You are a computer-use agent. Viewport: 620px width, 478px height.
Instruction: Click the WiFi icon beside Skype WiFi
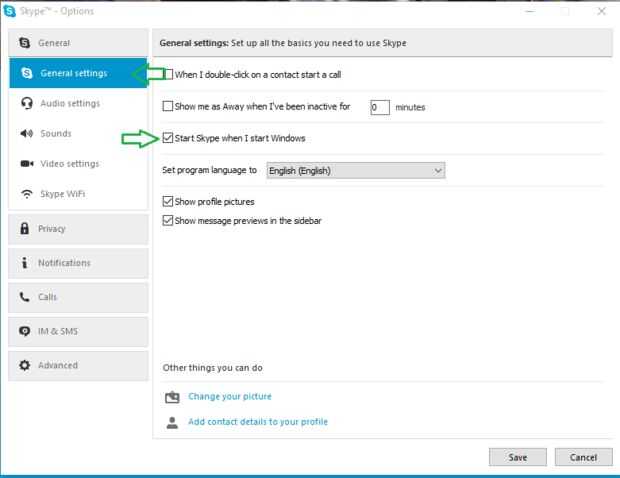26,194
